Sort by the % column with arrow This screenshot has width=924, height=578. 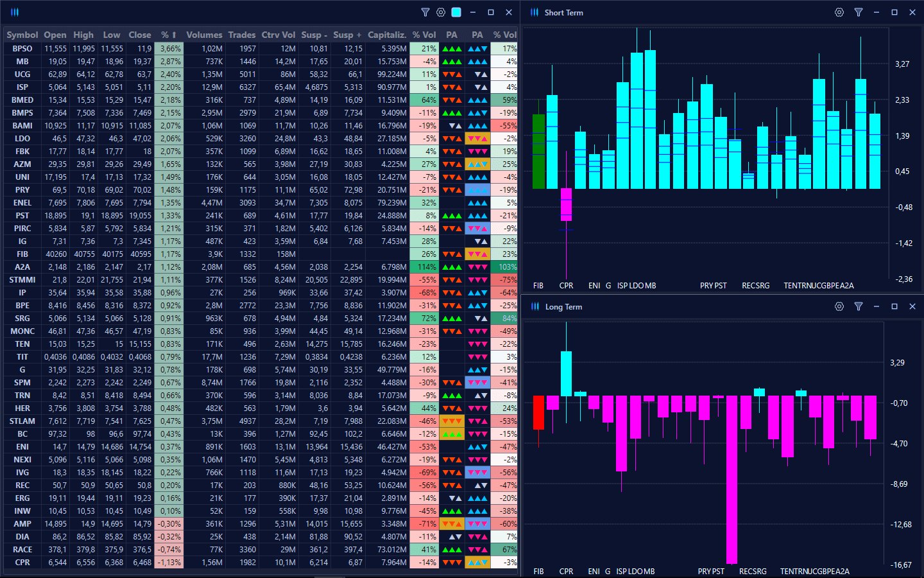pyautogui.click(x=169, y=35)
